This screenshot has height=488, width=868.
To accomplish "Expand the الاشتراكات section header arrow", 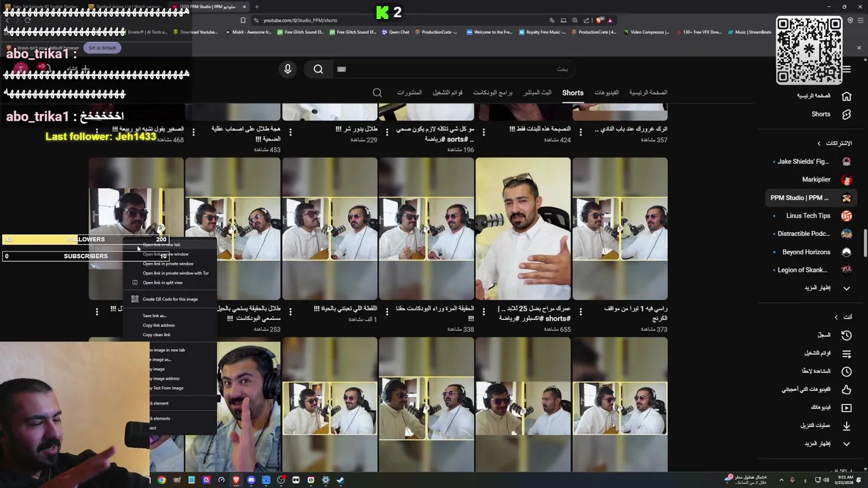I will [x=818, y=144].
